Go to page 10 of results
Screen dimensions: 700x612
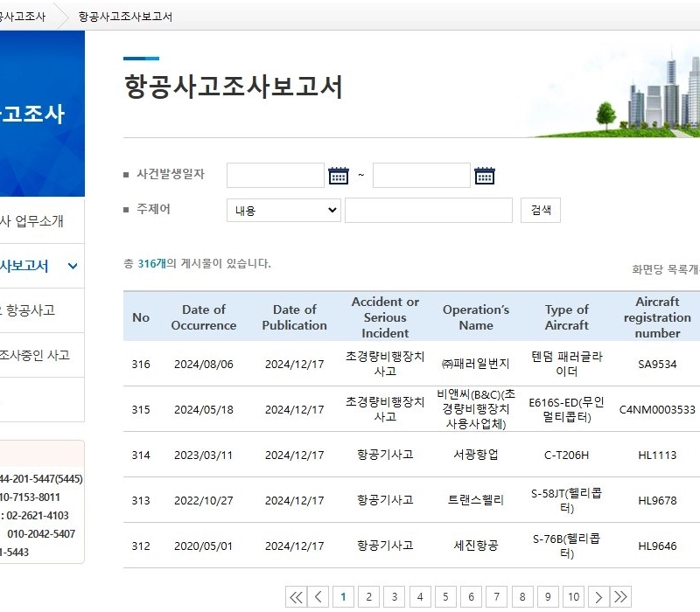pyautogui.click(x=572, y=597)
